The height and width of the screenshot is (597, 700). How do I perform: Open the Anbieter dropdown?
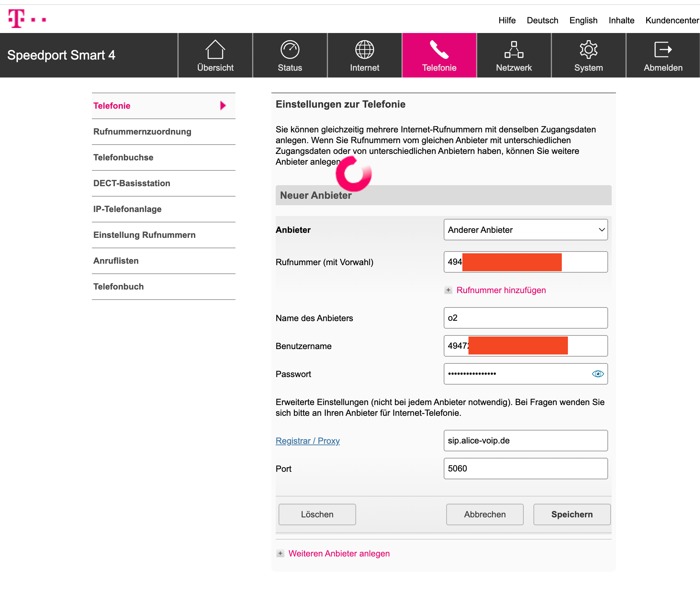526,230
